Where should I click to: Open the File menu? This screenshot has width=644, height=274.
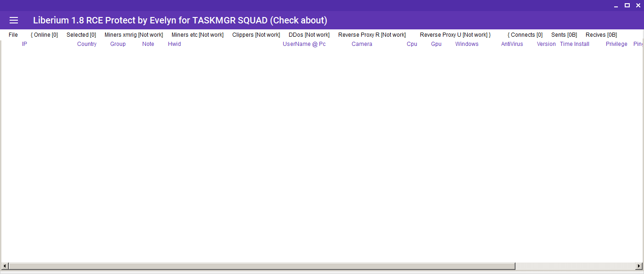click(x=13, y=35)
